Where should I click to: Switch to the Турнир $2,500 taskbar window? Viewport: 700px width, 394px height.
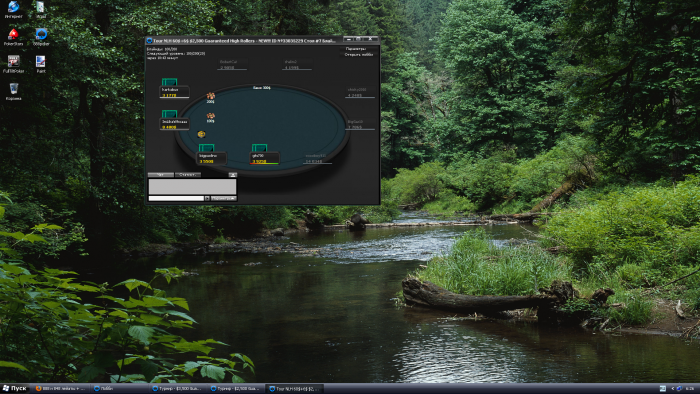235,389
